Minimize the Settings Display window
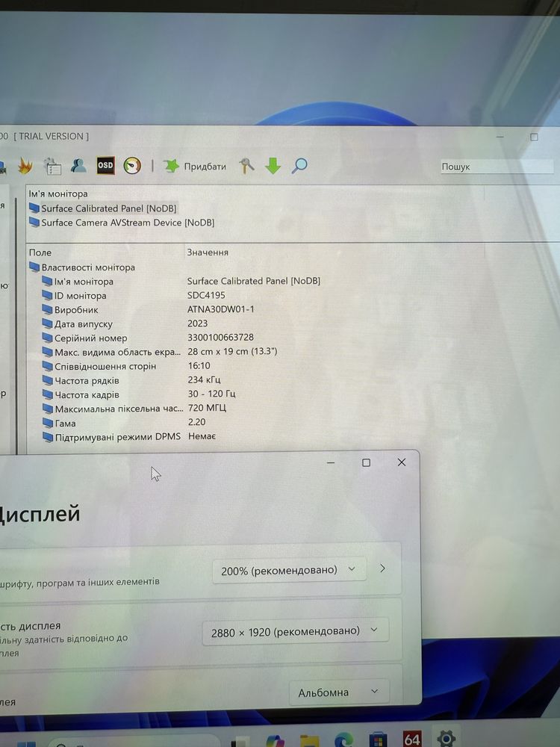The width and height of the screenshot is (560, 747). click(x=331, y=462)
